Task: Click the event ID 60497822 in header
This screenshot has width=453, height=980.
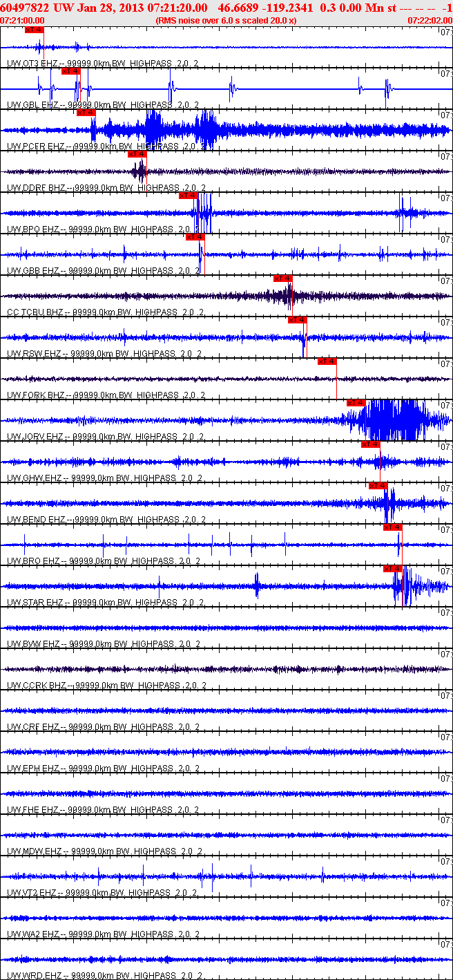Action: [25, 7]
